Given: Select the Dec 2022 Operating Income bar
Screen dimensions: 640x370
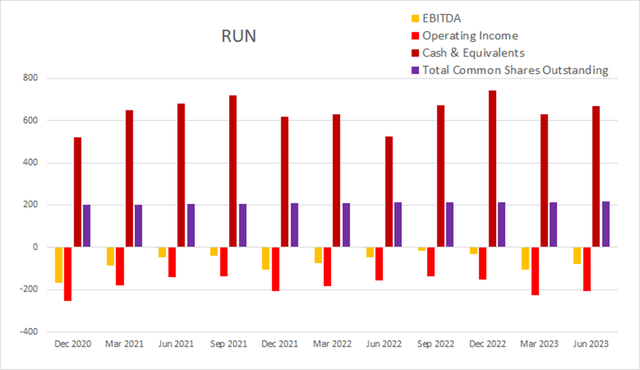Looking at the screenshot, I should [483, 263].
